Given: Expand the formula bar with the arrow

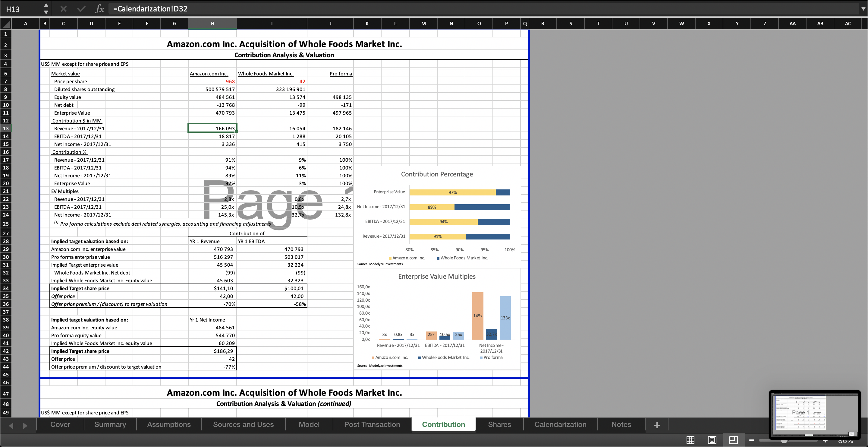Looking at the screenshot, I should point(863,9).
